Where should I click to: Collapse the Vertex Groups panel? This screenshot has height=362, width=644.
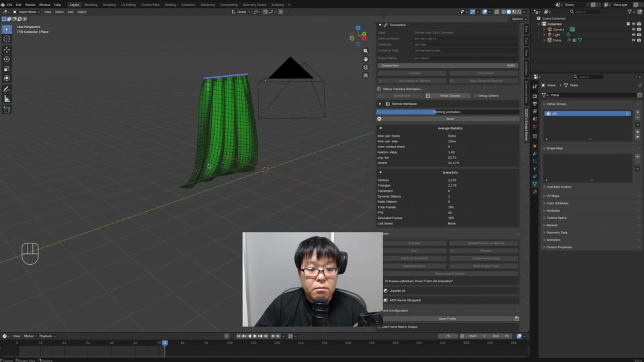point(544,104)
